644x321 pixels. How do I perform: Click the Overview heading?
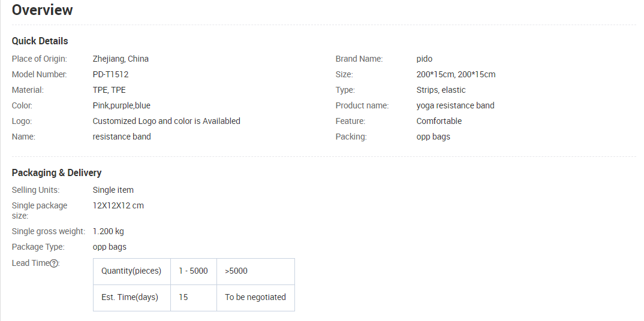point(42,10)
